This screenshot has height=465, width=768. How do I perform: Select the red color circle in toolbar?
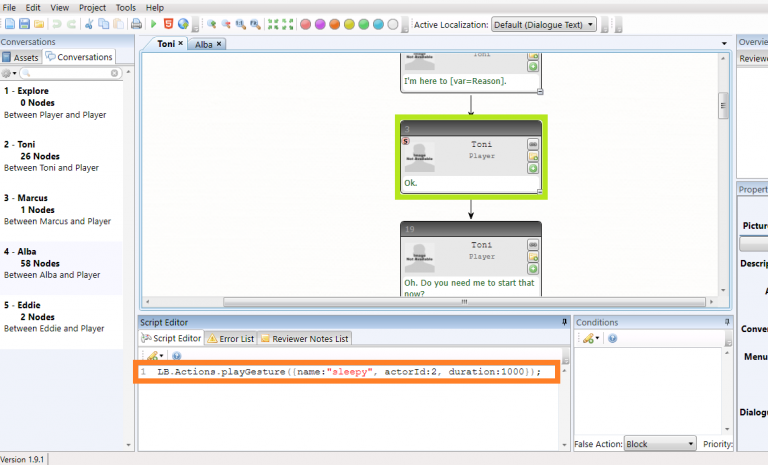[305, 24]
